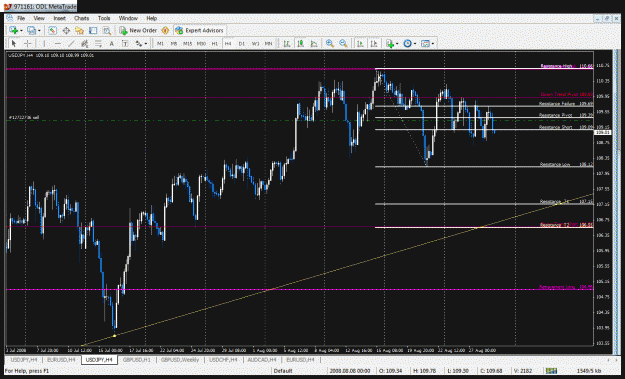Enable the Auto Scroll chart option
The width and height of the screenshot is (625, 379).
(x=360, y=43)
